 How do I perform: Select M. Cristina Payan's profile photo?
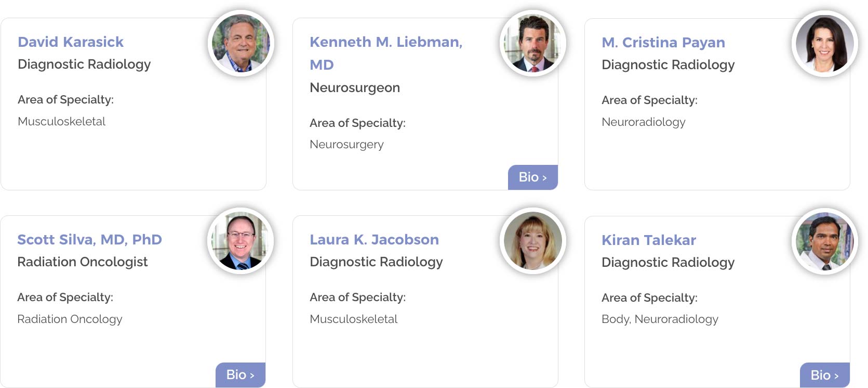click(825, 44)
